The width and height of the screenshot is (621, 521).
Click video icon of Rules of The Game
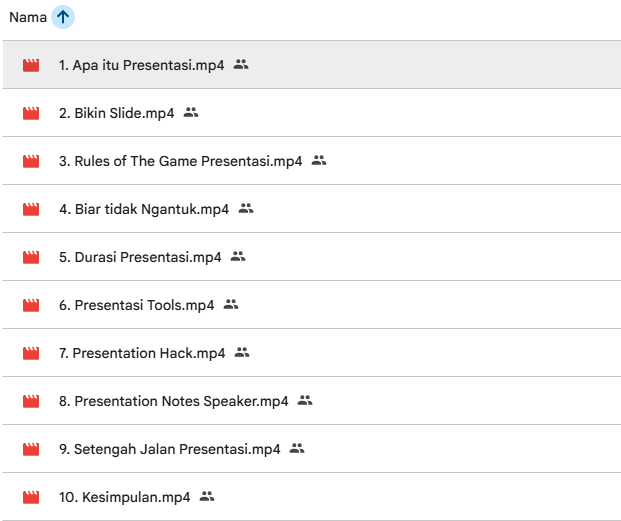click(x=31, y=161)
